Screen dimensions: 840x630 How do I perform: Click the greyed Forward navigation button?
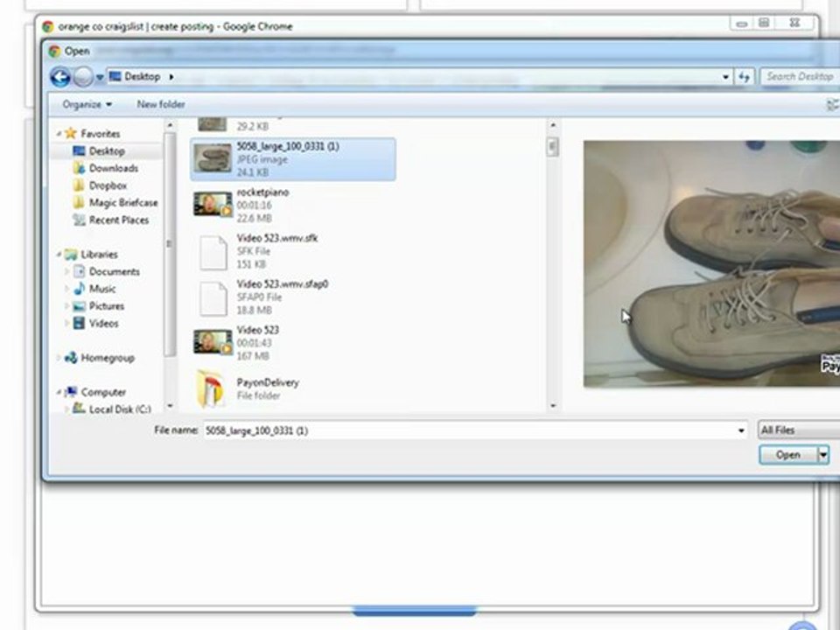[83, 77]
